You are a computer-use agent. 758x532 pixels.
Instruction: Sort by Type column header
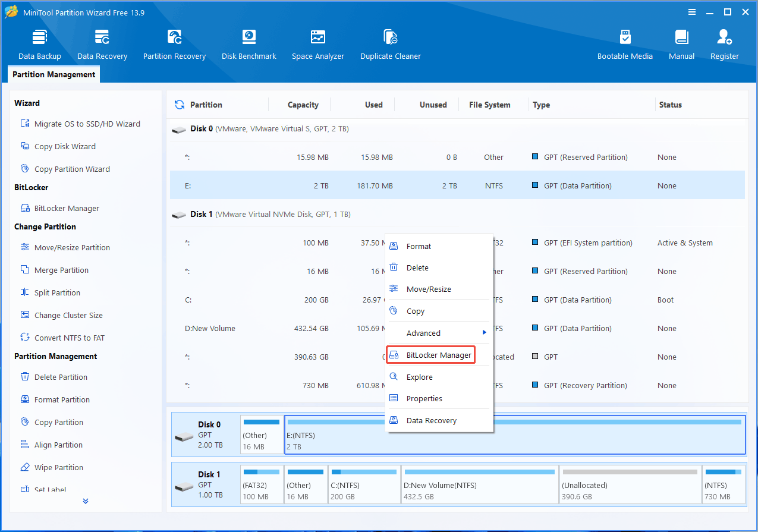tap(541, 105)
